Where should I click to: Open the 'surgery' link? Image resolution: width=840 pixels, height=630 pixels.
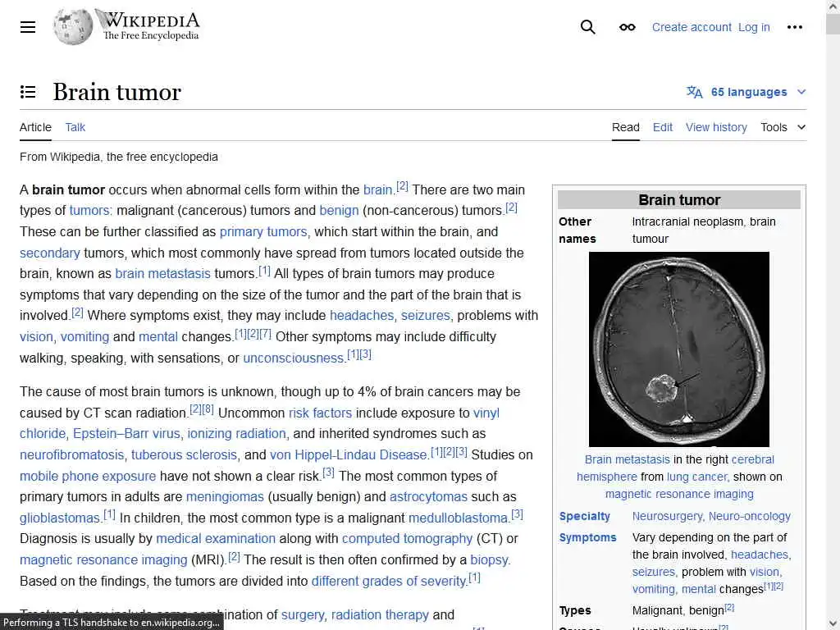(303, 615)
